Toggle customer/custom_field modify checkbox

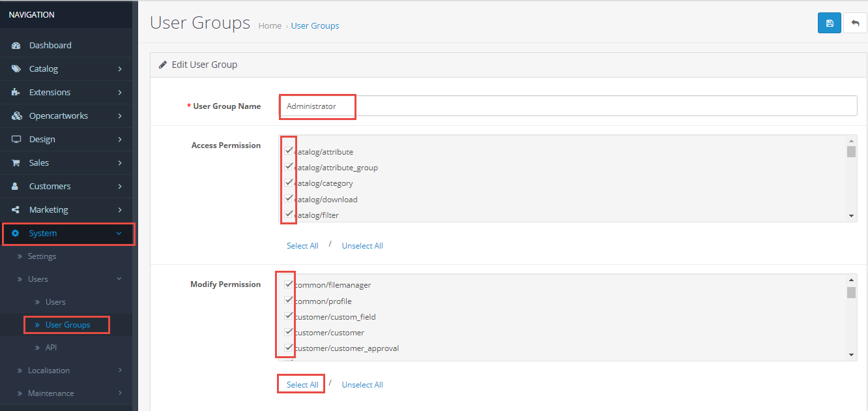(x=289, y=316)
